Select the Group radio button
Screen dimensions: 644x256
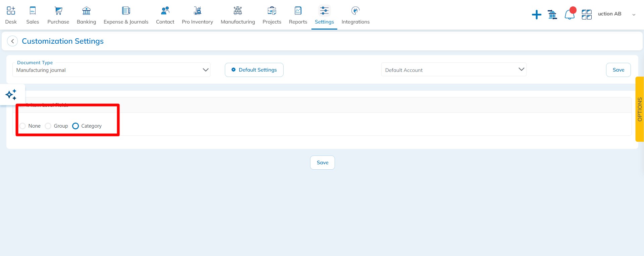tap(48, 126)
